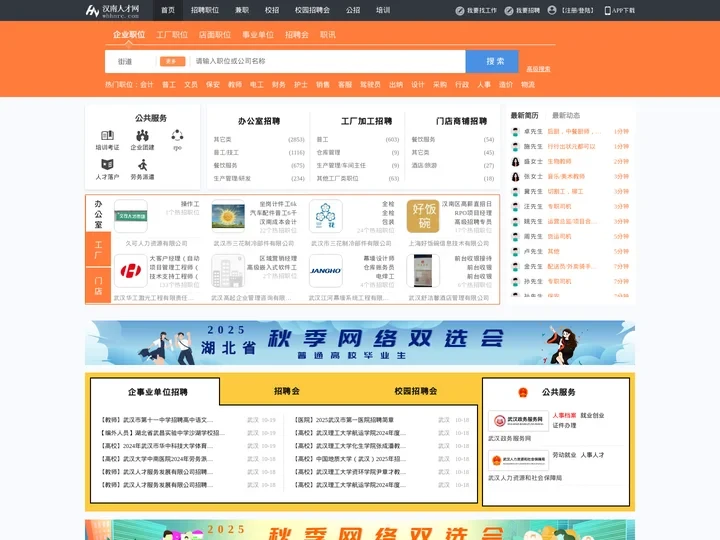Click the hot position 护士
This screenshot has width=720, height=540.
[301, 84]
